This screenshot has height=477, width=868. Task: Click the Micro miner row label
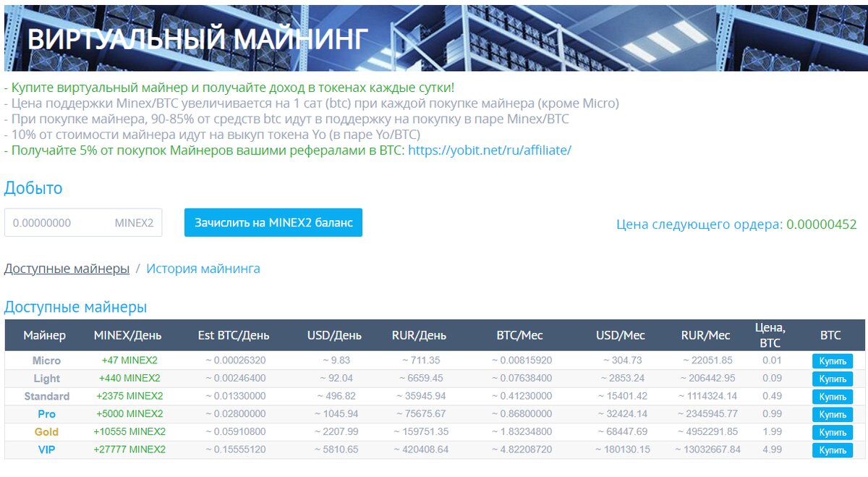pyautogui.click(x=48, y=360)
